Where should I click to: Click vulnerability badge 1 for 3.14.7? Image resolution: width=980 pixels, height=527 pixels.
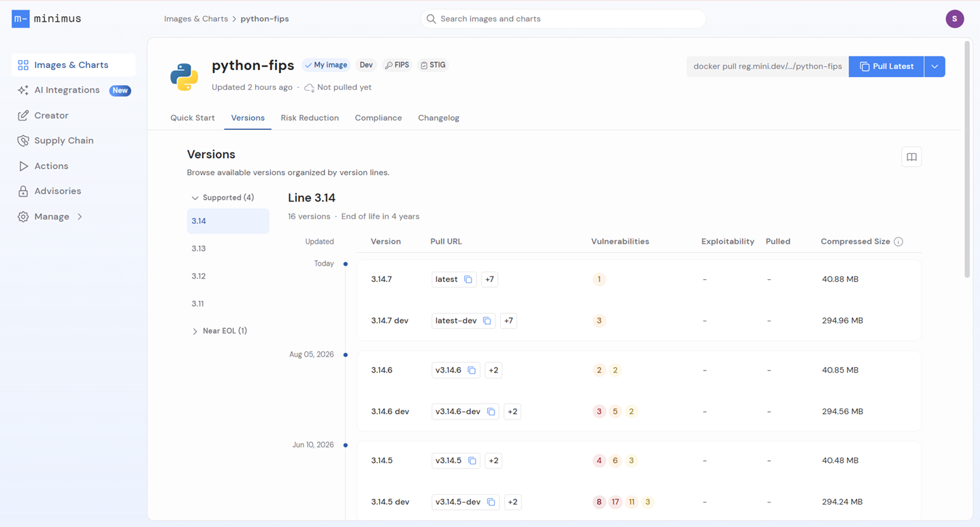tap(599, 280)
